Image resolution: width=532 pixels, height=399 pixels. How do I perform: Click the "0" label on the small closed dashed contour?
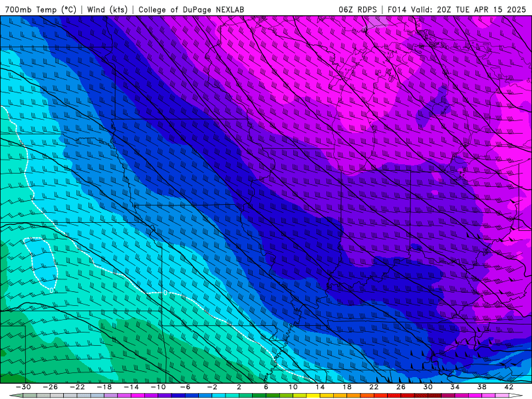click(52, 291)
